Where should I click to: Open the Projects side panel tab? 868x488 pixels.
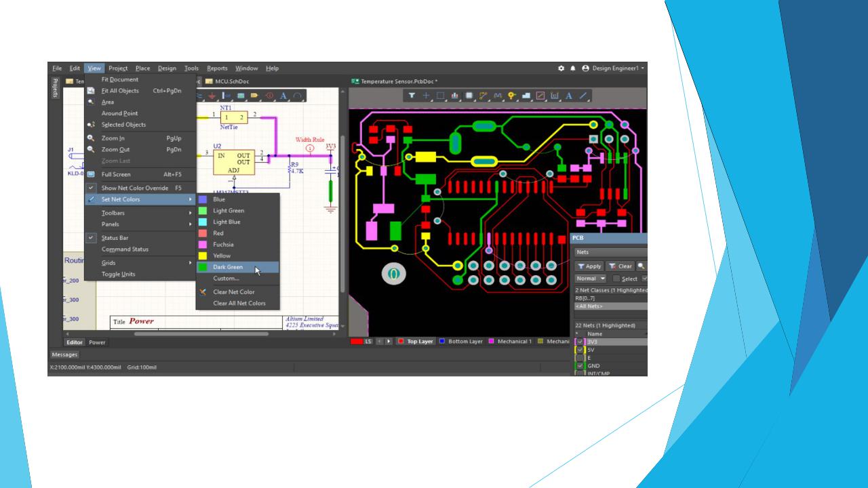[55, 89]
